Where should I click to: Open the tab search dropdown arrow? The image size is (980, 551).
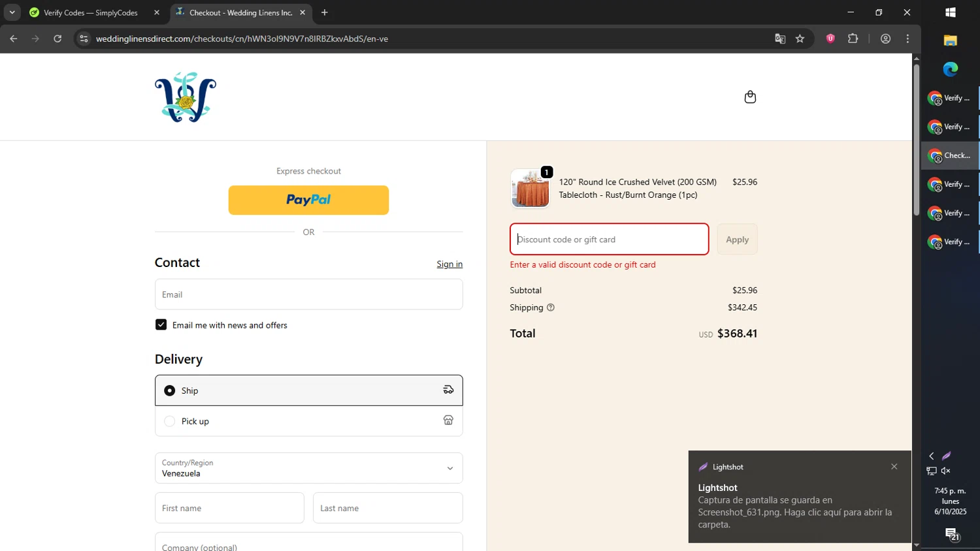tap(12, 12)
